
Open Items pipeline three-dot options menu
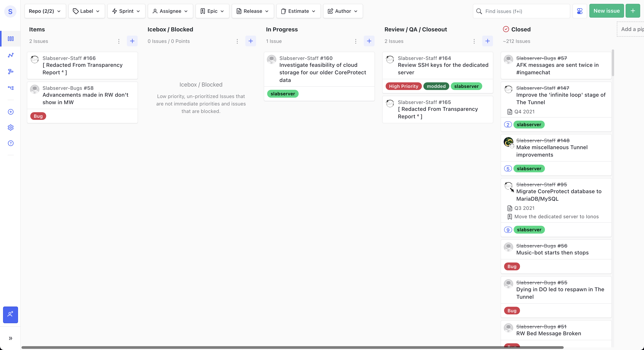pyautogui.click(x=119, y=41)
